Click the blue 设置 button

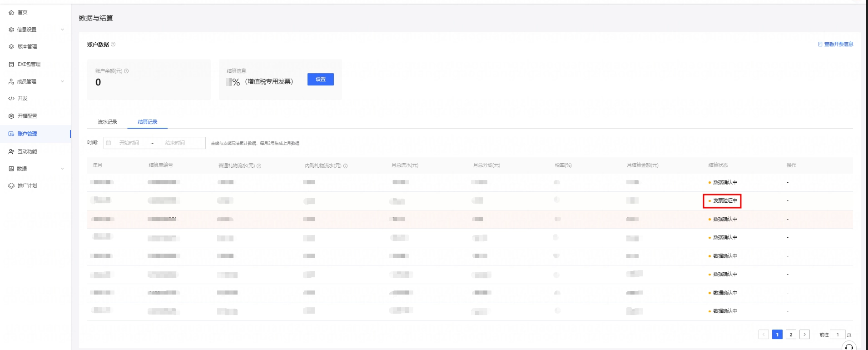point(320,79)
